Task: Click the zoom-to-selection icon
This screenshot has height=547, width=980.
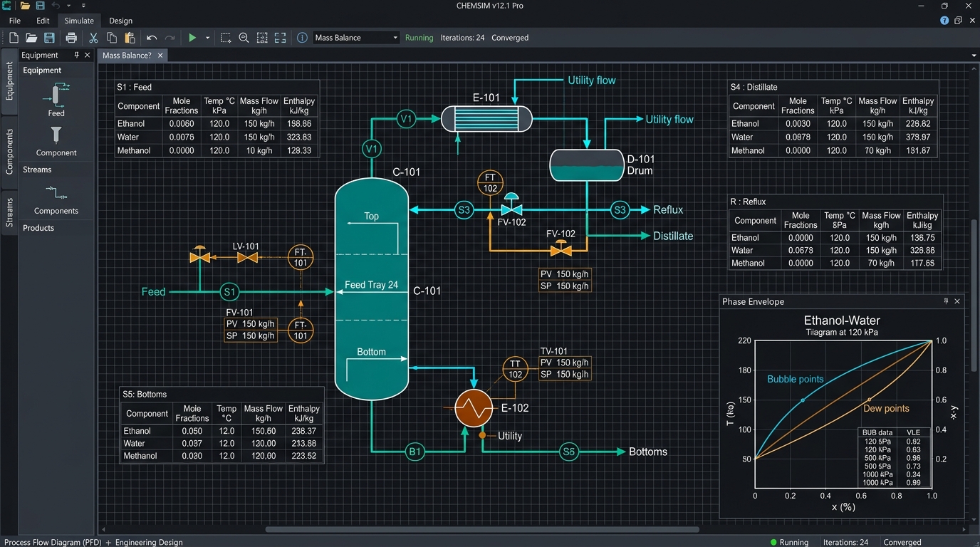Action: click(x=262, y=38)
